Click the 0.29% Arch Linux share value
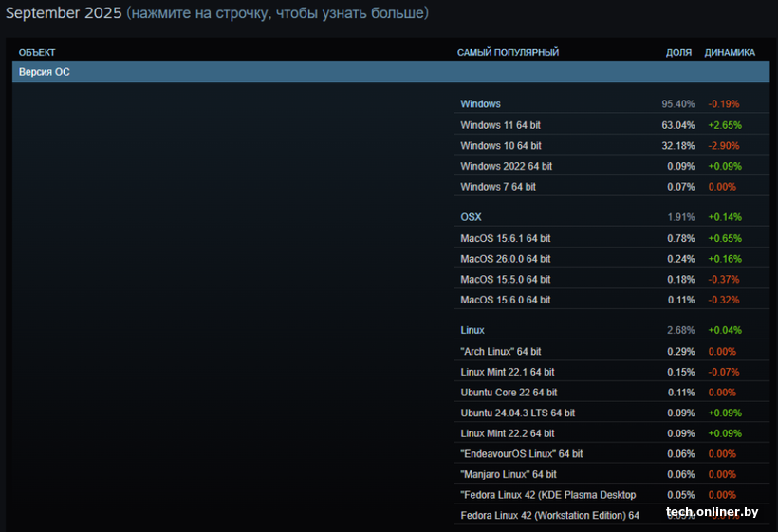 pyautogui.click(x=681, y=351)
